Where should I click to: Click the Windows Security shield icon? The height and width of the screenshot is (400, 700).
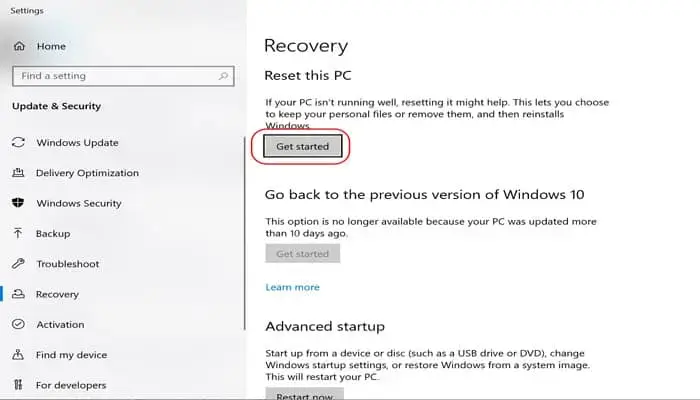pyautogui.click(x=18, y=203)
